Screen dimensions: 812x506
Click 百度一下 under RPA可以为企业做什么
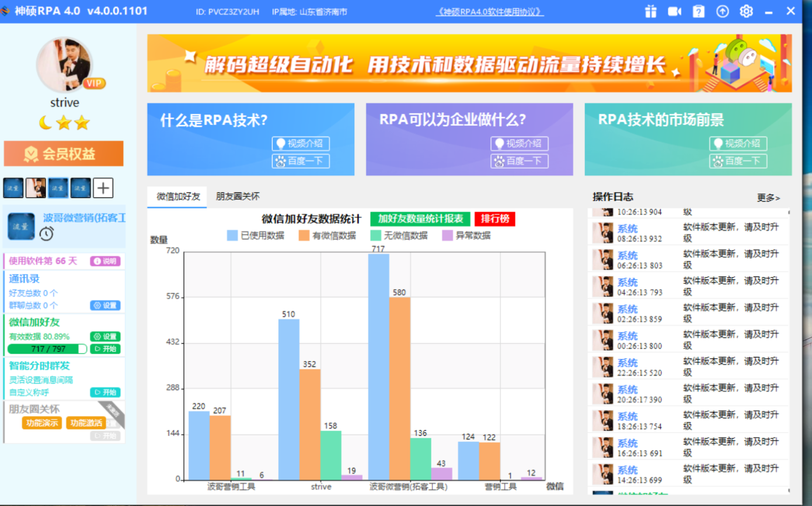point(520,161)
